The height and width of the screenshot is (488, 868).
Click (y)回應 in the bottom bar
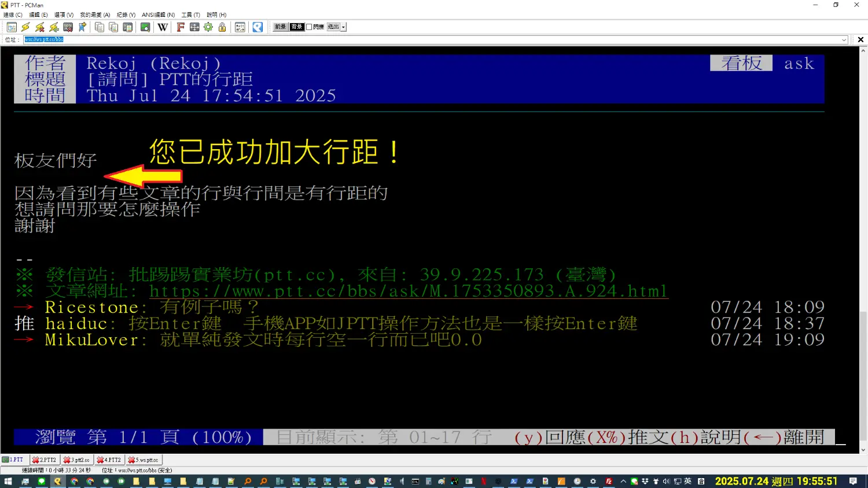[549, 437]
